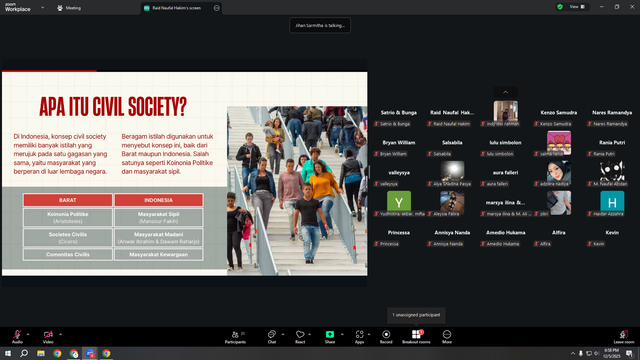640x360 pixels.
Task: Select the Y avatar participant tile
Action: click(399, 203)
